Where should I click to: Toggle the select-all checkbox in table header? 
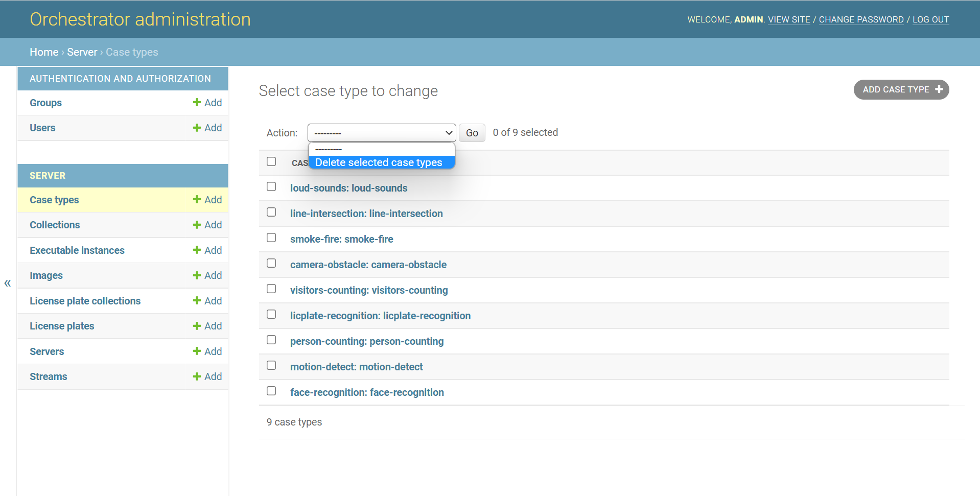271,161
